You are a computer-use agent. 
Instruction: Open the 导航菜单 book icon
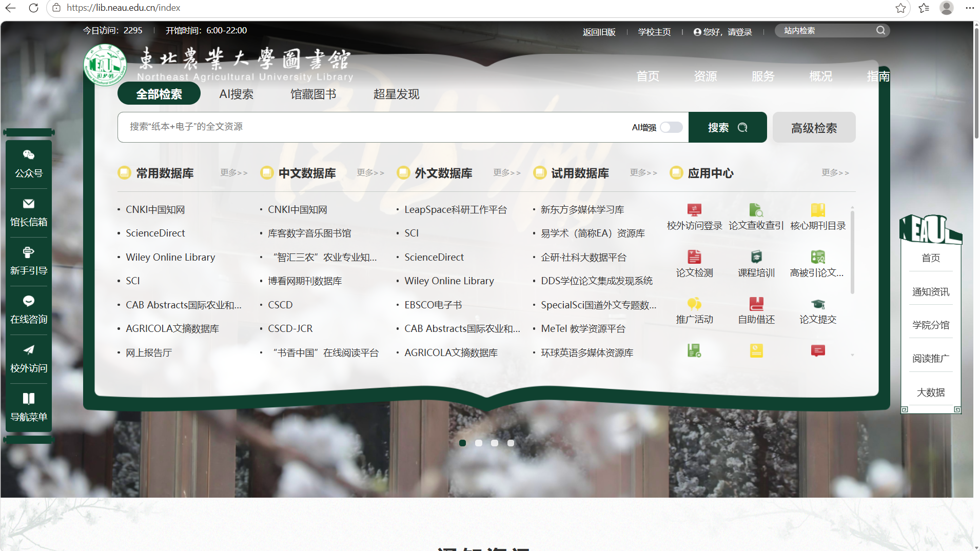click(x=29, y=399)
